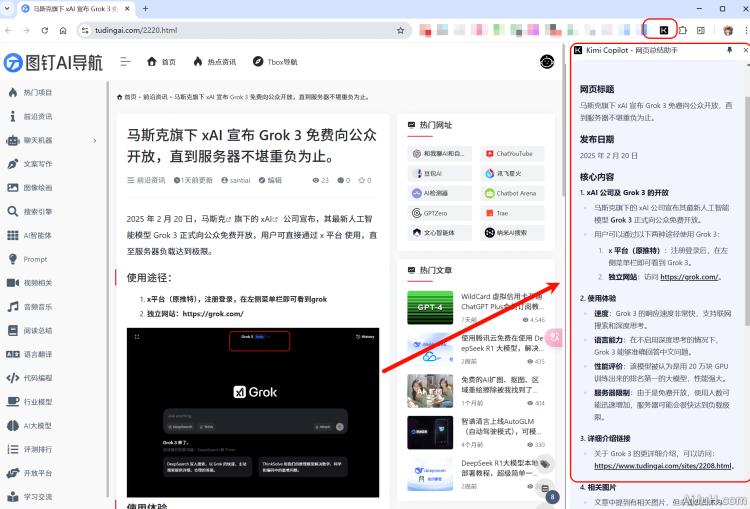Go to the browser home page

[x=63, y=30]
